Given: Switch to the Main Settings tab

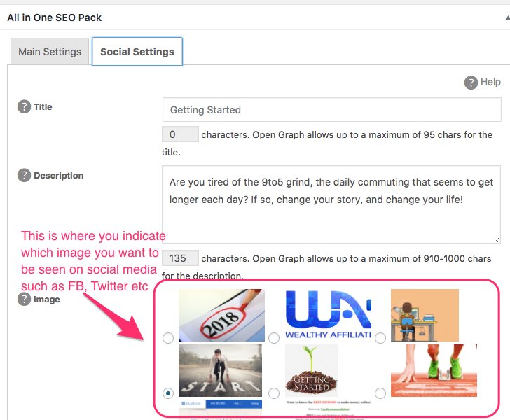Looking at the screenshot, I should (x=50, y=52).
